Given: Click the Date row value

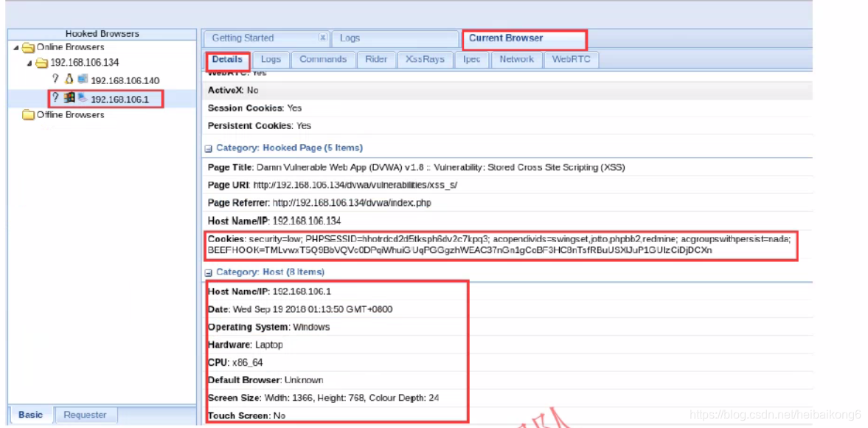Looking at the screenshot, I should pos(312,309).
